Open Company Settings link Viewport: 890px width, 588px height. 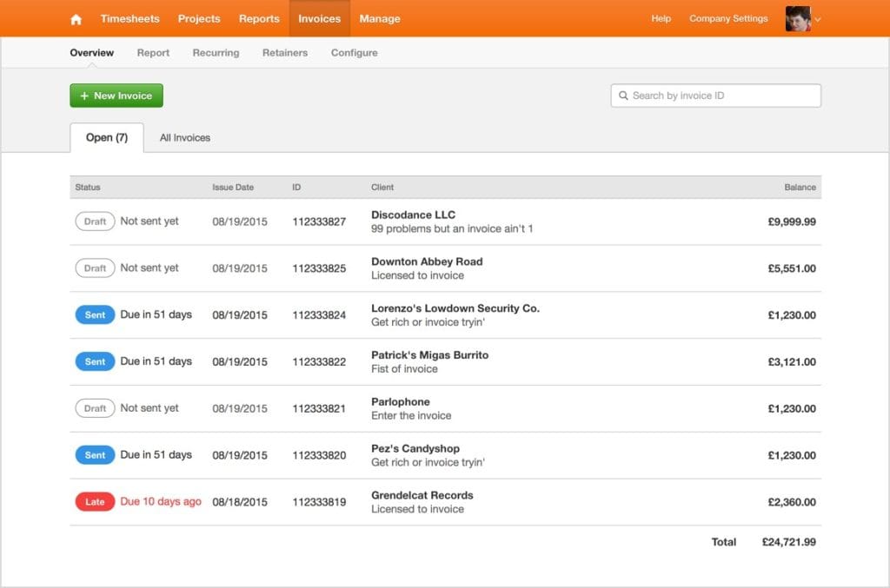coord(728,18)
